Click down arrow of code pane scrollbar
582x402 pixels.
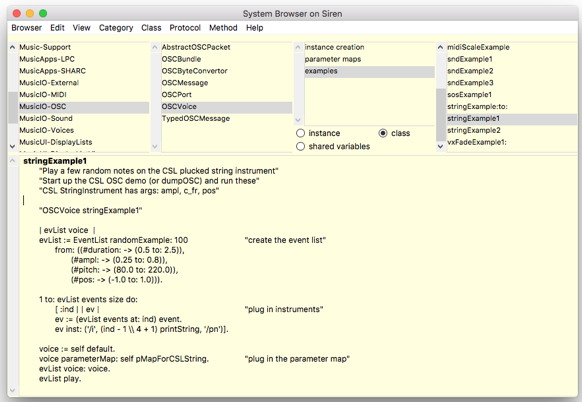pyautogui.click(x=12, y=390)
